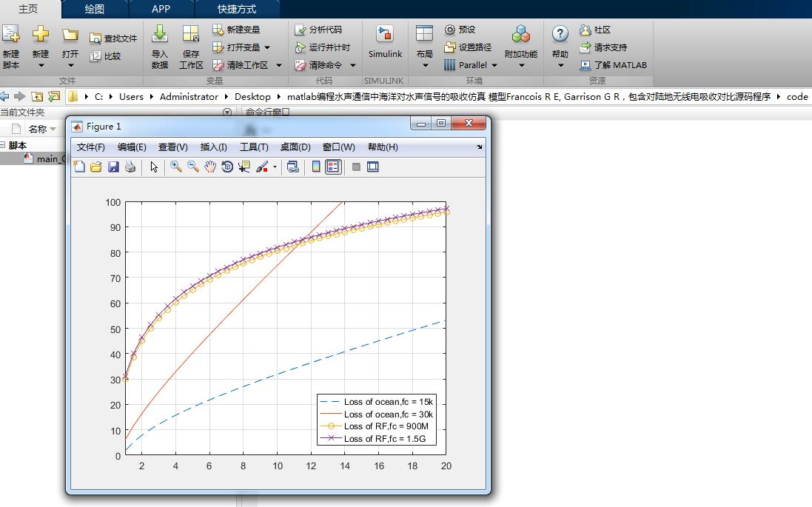Image resolution: width=812 pixels, height=507 pixels.
Task: Expand the 清除命令 dropdown arrow
Action: coord(353,64)
